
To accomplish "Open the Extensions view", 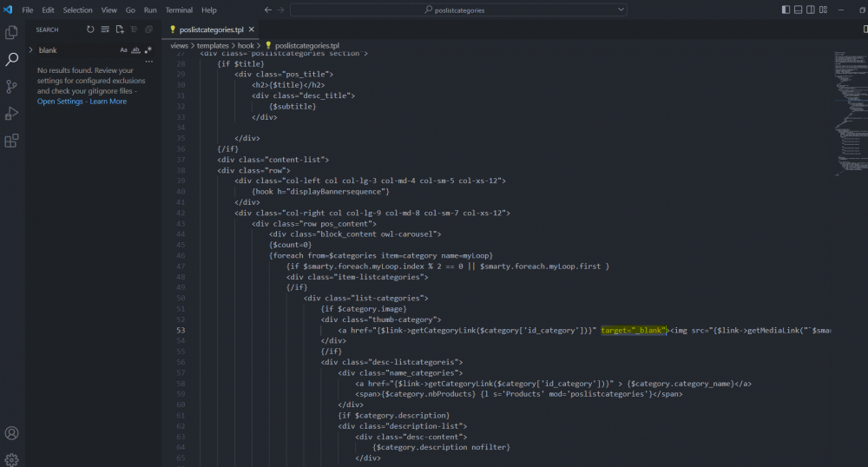I will point(12,141).
